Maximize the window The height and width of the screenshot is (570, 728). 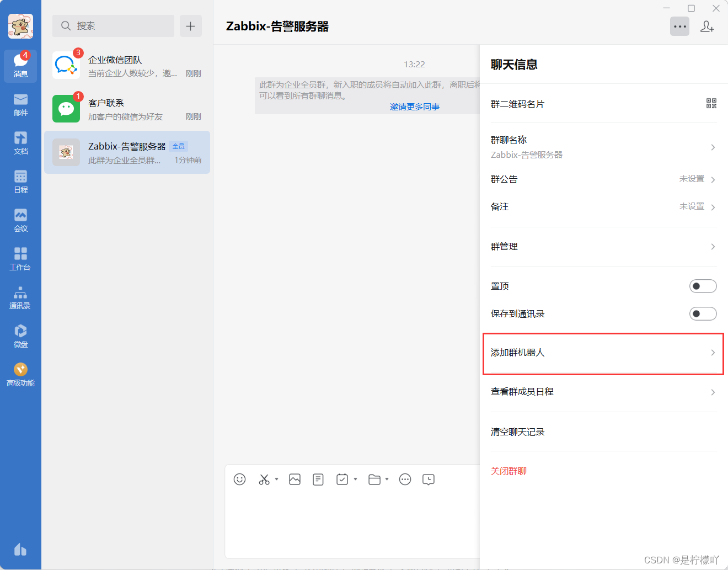(x=691, y=8)
